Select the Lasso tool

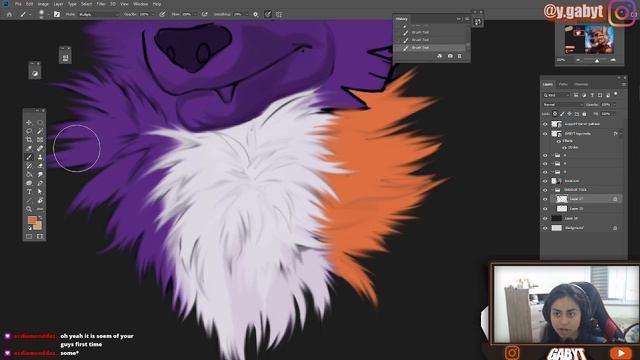(x=29, y=131)
